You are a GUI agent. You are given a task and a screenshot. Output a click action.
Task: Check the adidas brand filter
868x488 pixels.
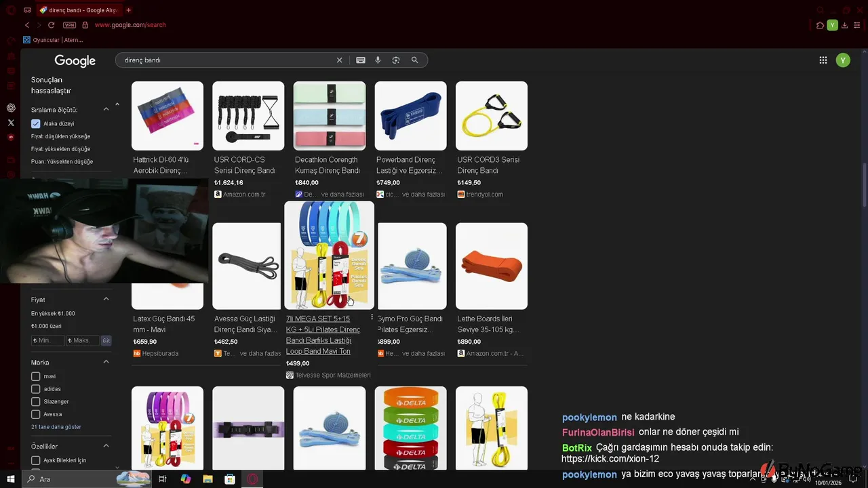click(x=36, y=389)
